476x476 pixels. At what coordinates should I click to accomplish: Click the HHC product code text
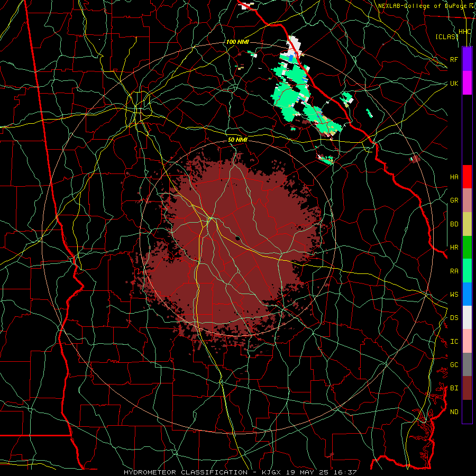pos(464,32)
